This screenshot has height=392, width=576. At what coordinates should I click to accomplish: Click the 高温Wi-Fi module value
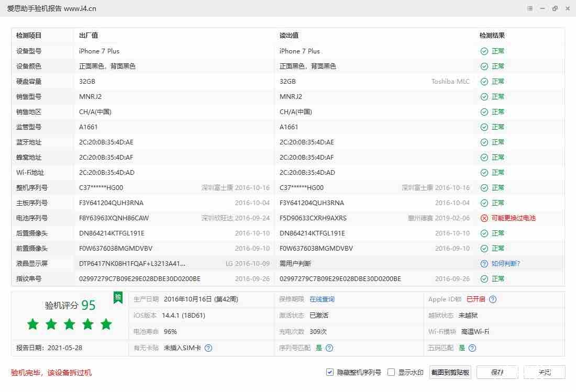475,331
